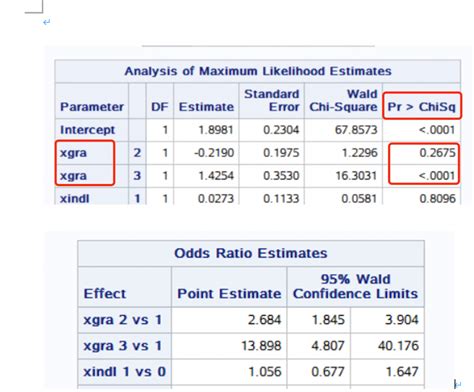Click the 'DF' column header
The width and height of the screenshot is (474, 392).
(x=160, y=107)
